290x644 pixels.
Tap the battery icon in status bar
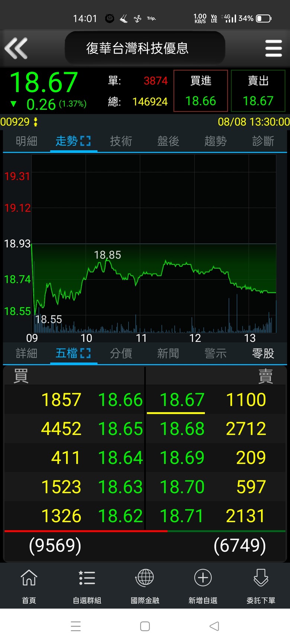(264, 18)
